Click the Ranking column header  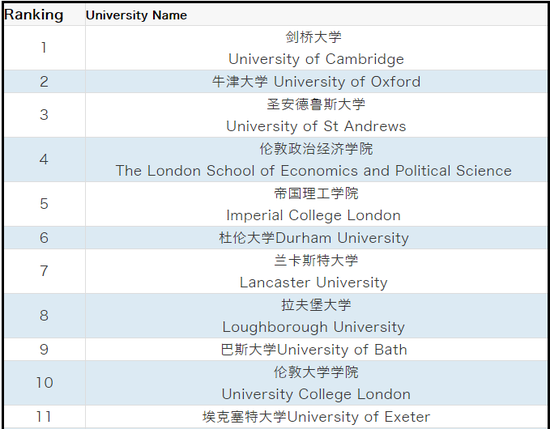45,15
